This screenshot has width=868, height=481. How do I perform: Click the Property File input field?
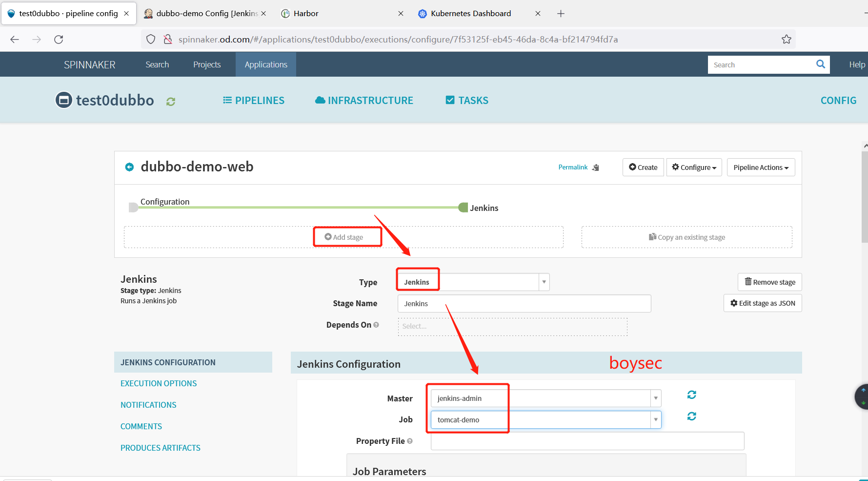(x=587, y=441)
